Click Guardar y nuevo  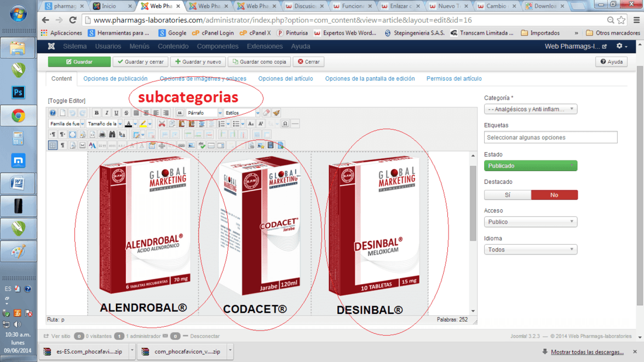click(198, 62)
